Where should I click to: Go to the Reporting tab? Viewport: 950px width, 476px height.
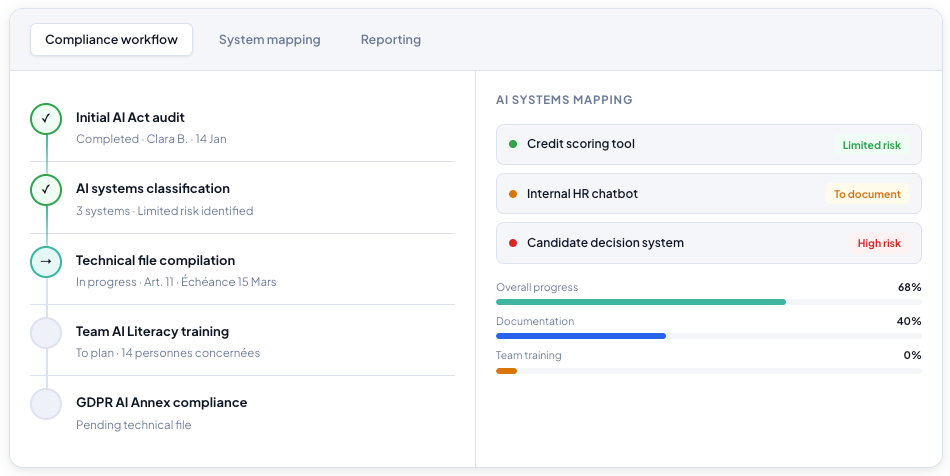[x=390, y=40]
